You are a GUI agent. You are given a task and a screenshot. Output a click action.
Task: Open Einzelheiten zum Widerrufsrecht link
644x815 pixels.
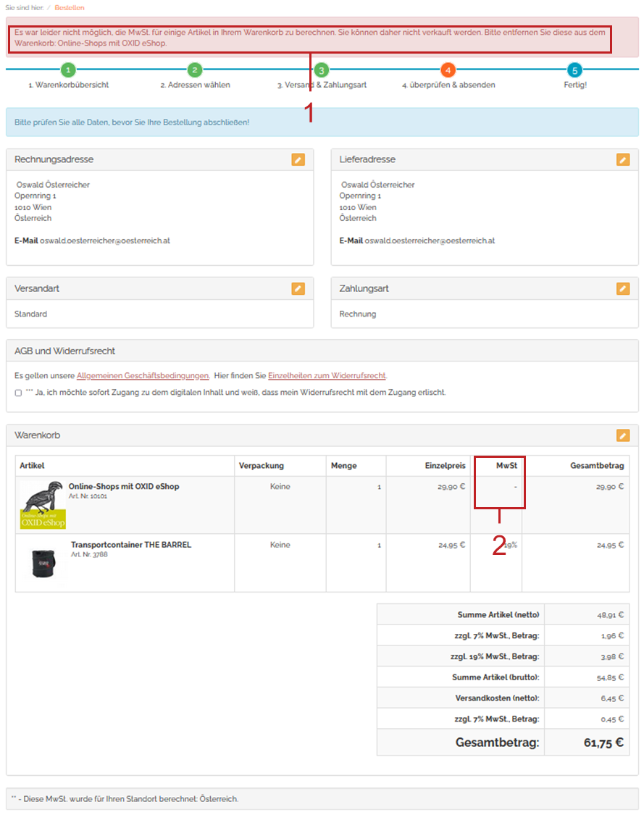[327, 376]
